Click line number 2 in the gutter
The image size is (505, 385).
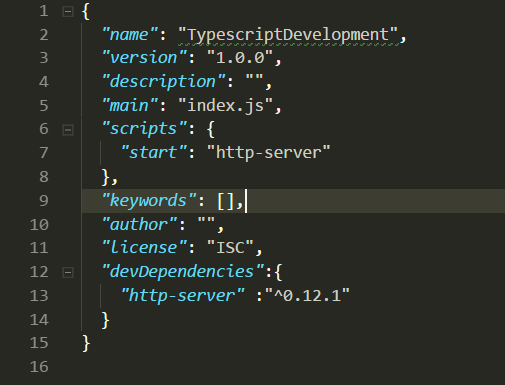click(x=44, y=35)
